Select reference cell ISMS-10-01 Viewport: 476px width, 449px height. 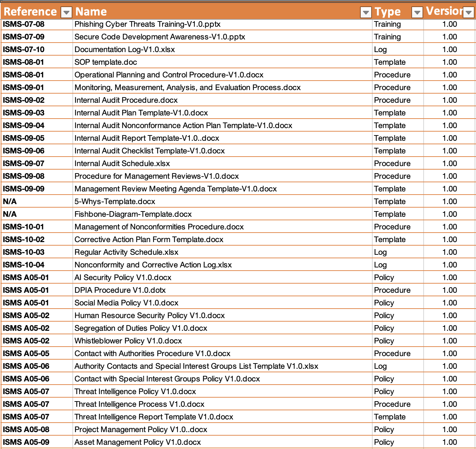[37, 227]
